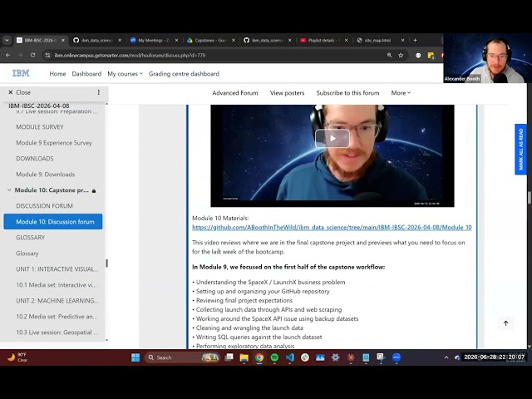Open Google Chrome from the taskbar
Image resolution: width=532 pixels, height=399 pixels.
[259, 357]
